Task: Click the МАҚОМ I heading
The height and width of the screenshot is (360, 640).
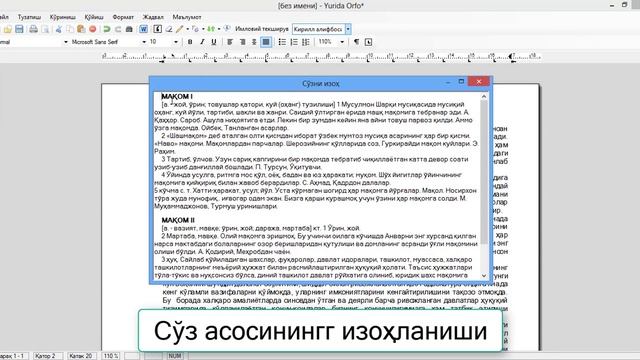Action: (x=177, y=97)
